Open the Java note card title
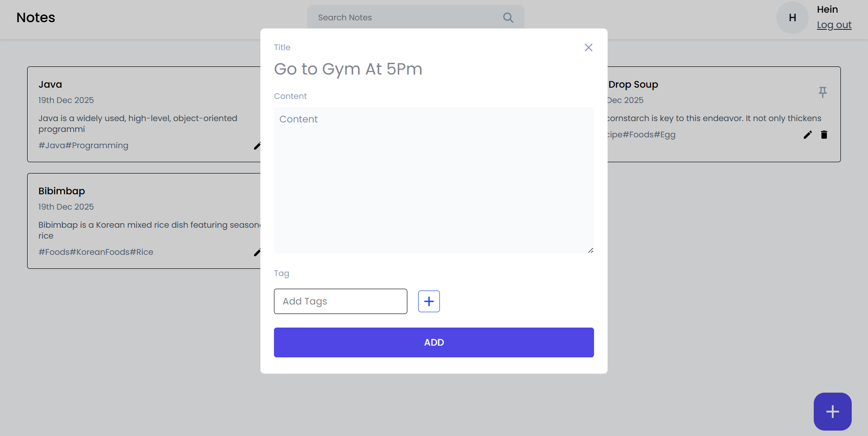 click(x=50, y=84)
